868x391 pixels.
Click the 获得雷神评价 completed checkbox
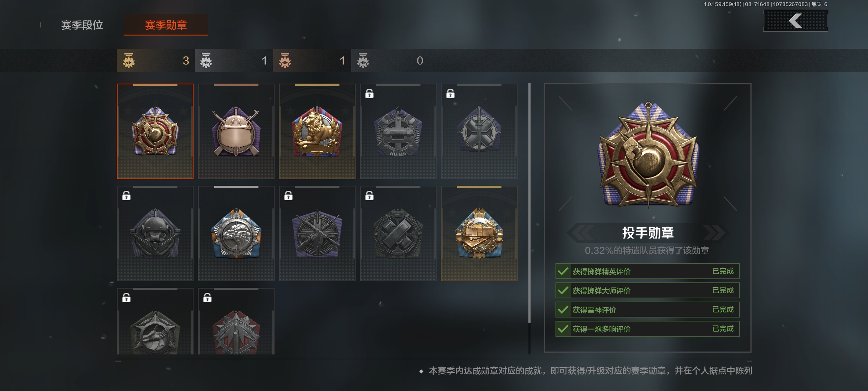point(563,310)
